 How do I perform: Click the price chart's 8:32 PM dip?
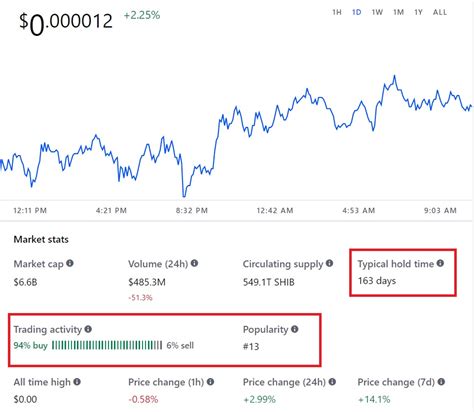[x=184, y=195]
